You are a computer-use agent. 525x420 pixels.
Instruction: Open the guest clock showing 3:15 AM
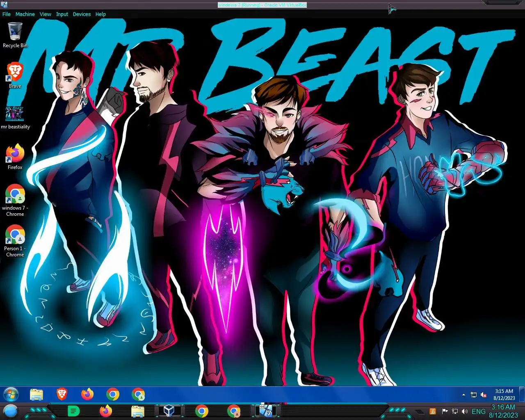click(x=504, y=395)
